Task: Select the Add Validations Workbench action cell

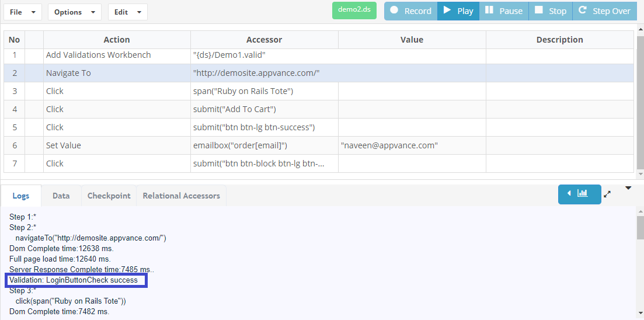Action: point(117,55)
